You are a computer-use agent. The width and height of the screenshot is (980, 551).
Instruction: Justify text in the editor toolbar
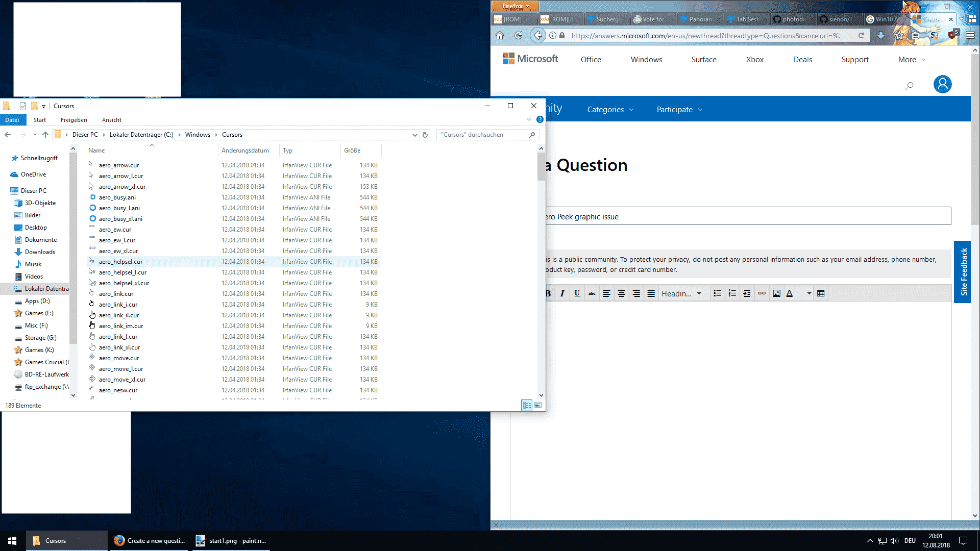pyautogui.click(x=651, y=293)
